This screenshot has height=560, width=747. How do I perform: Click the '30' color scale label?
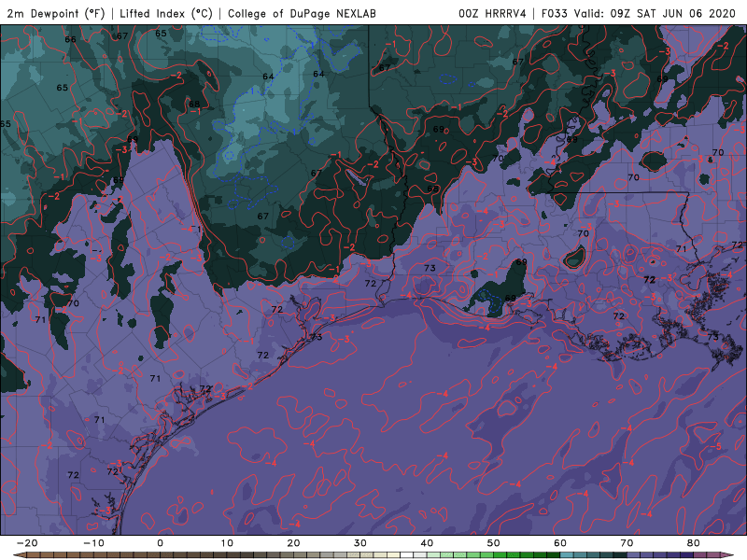[x=360, y=543]
